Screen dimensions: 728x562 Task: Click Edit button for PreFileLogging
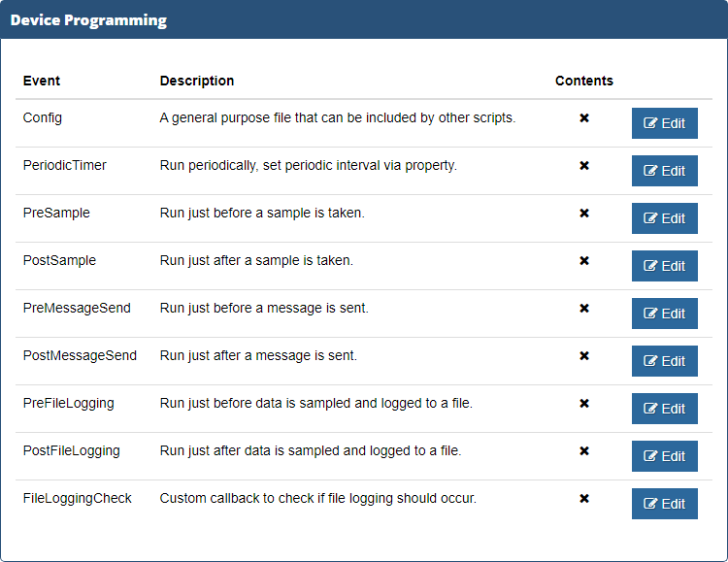coord(664,409)
